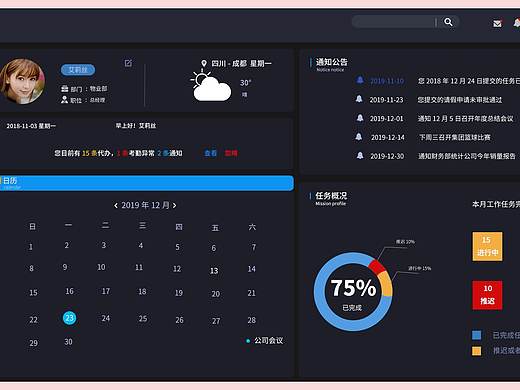Click the bell icon beside 2019-12-30
Image resolution: width=520 pixels, height=390 pixels.
coord(360,155)
